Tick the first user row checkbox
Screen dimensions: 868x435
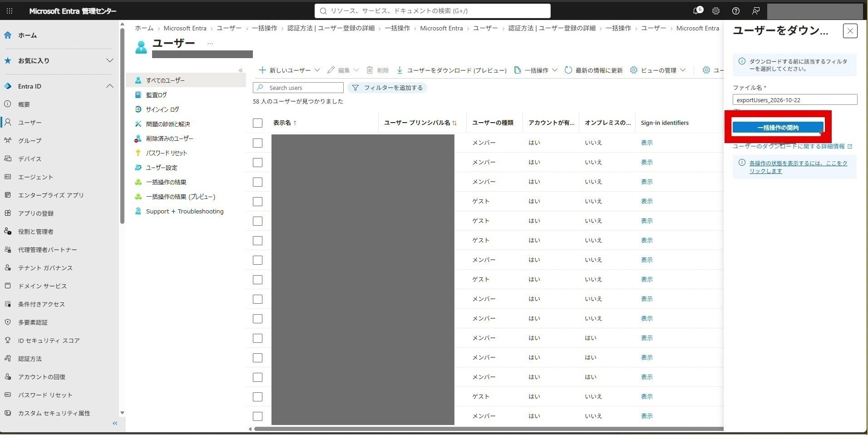pos(257,143)
